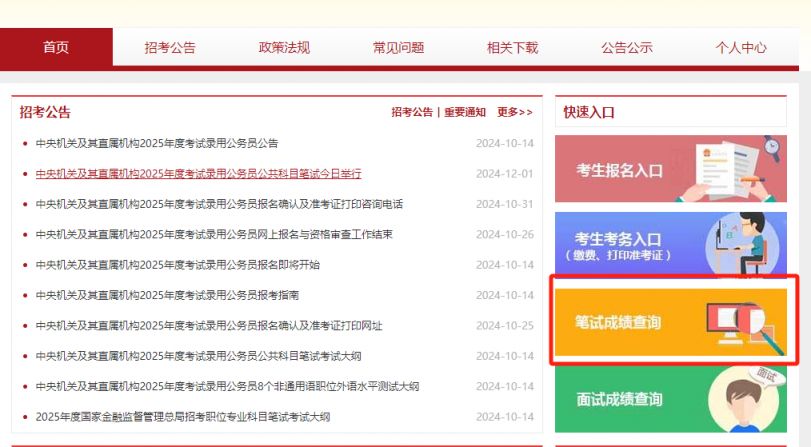Image resolution: width=811 pixels, height=447 pixels.
Task: Open the 招考公告 navigation tab
Action: tap(170, 47)
